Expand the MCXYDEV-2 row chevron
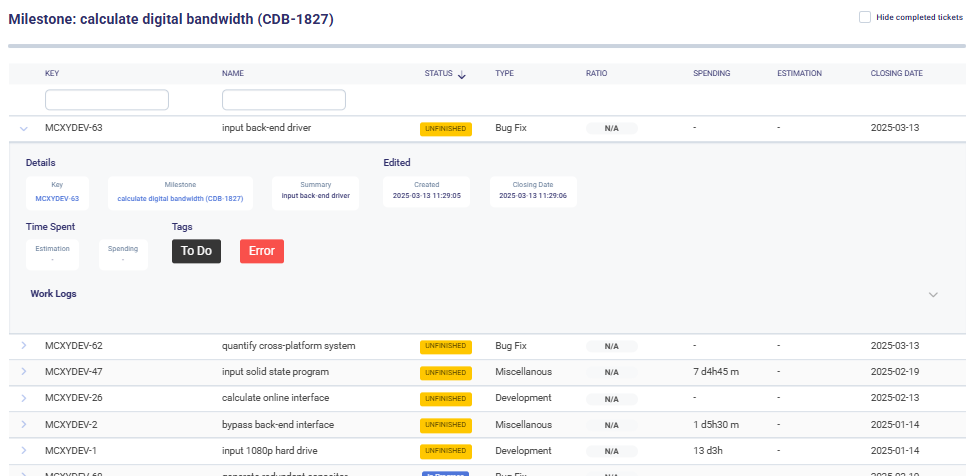966x476 pixels. click(24, 425)
